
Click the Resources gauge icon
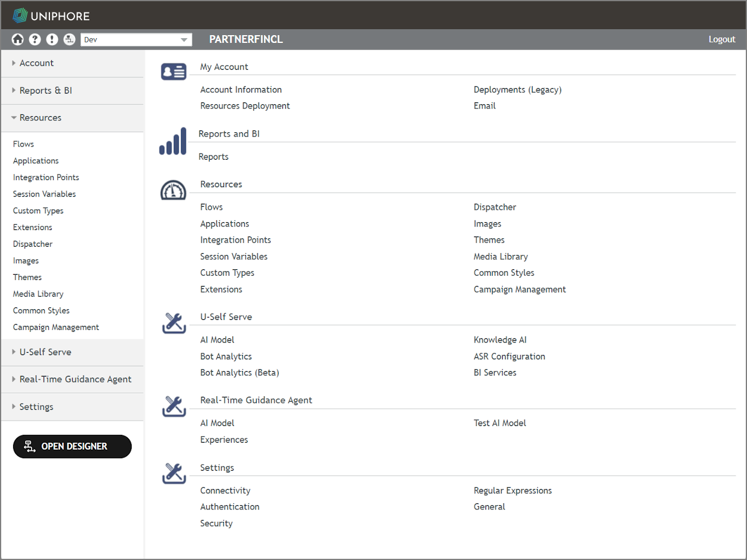[x=174, y=190]
